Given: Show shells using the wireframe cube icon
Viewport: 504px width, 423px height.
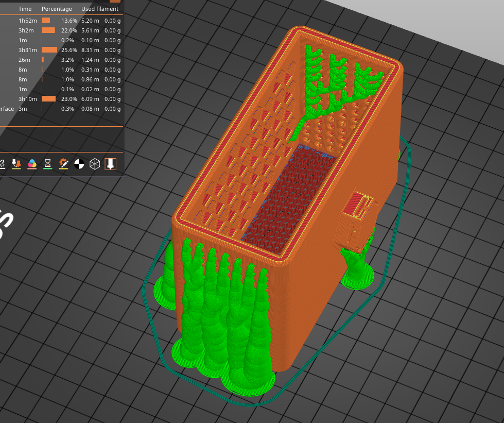Looking at the screenshot, I should click(x=95, y=164).
